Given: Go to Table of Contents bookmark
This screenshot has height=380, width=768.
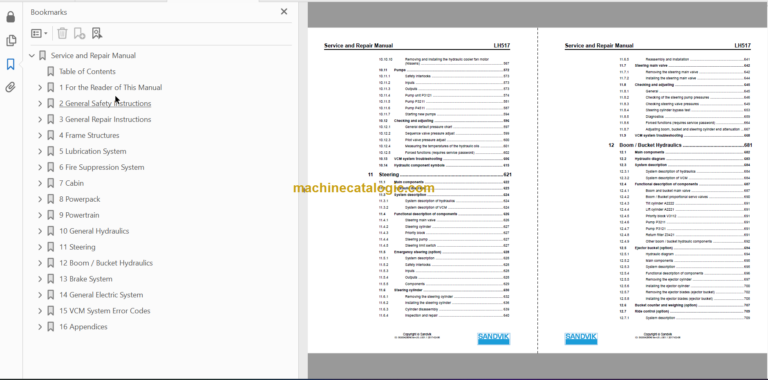Looking at the screenshot, I should pyautogui.click(x=87, y=71).
